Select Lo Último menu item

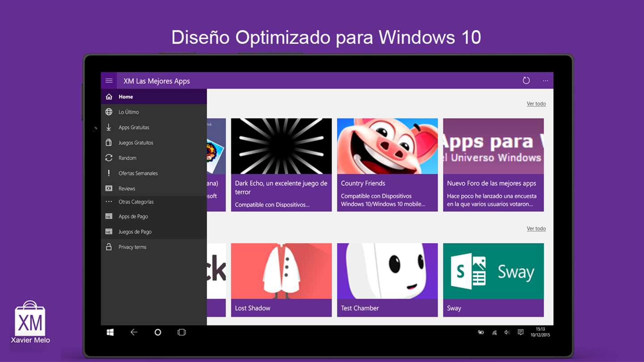click(154, 112)
